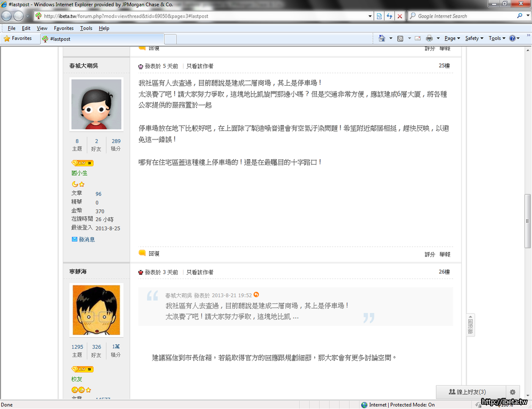Click the Print toolbar icon
This screenshot has height=409, width=532.
(429, 38)
